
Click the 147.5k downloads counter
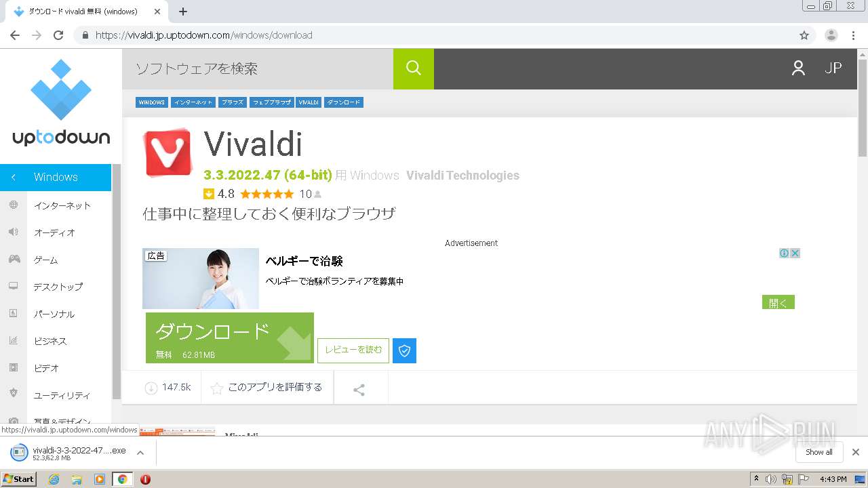[x=168, y=388]
